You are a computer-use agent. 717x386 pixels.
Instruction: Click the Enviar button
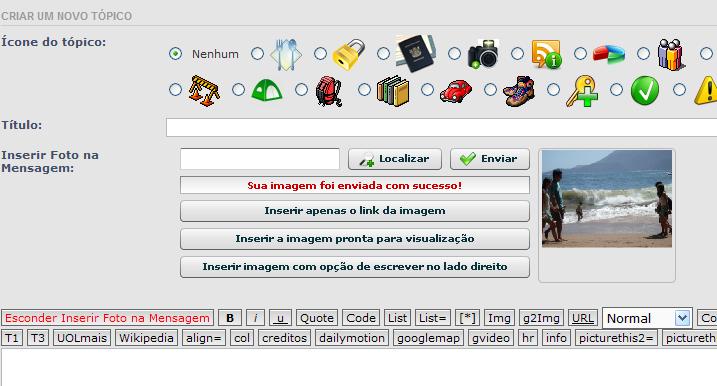490,159
